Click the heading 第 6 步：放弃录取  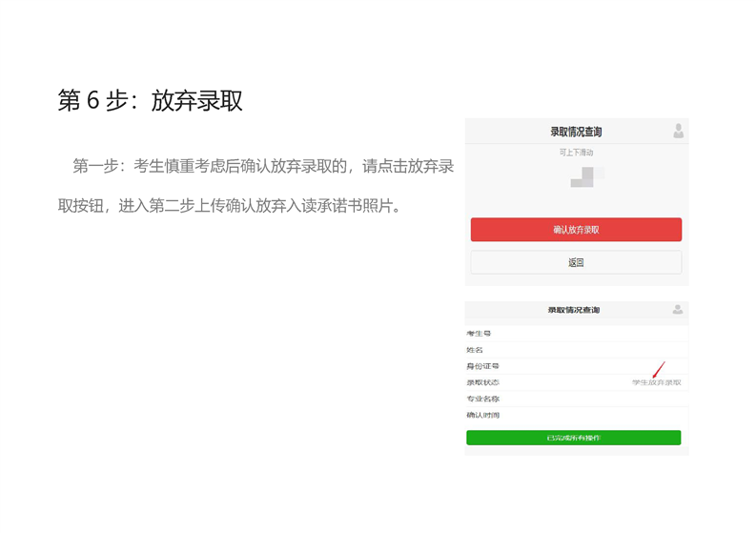[151, 101]
